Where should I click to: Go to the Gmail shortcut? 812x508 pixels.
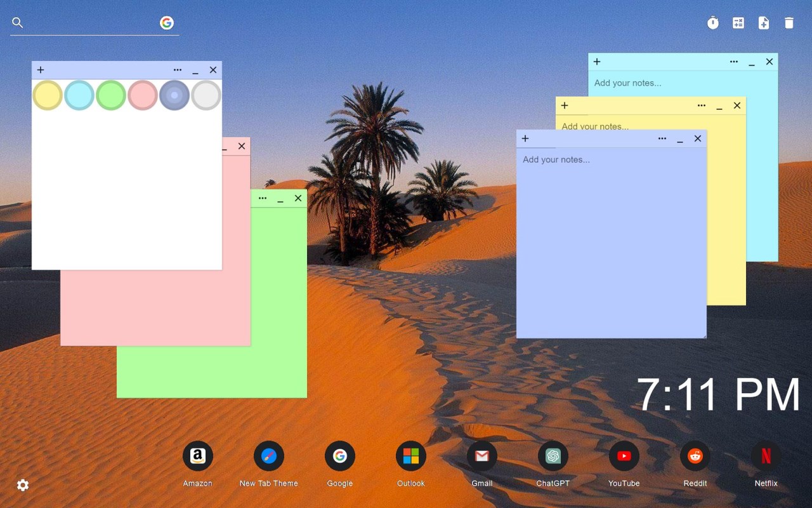pyautogui.click(x=482, y=456)
